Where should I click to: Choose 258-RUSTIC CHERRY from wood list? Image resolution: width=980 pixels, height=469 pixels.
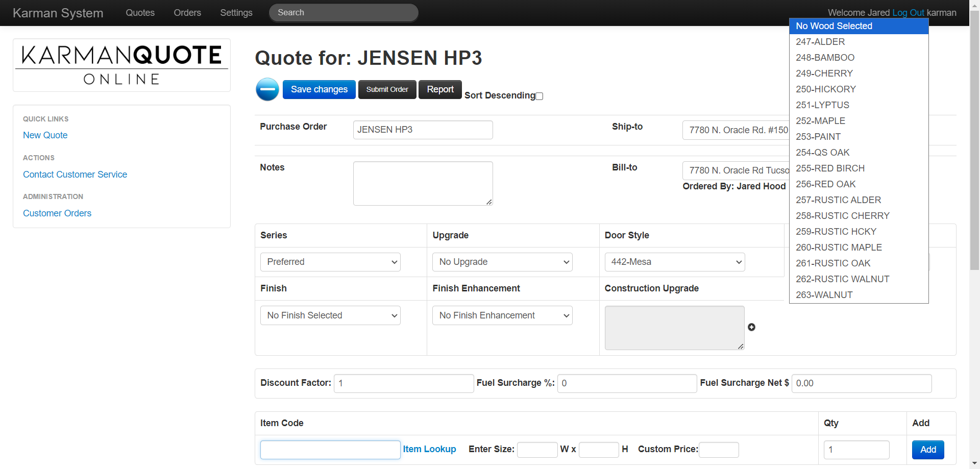(x=859, y=216)
